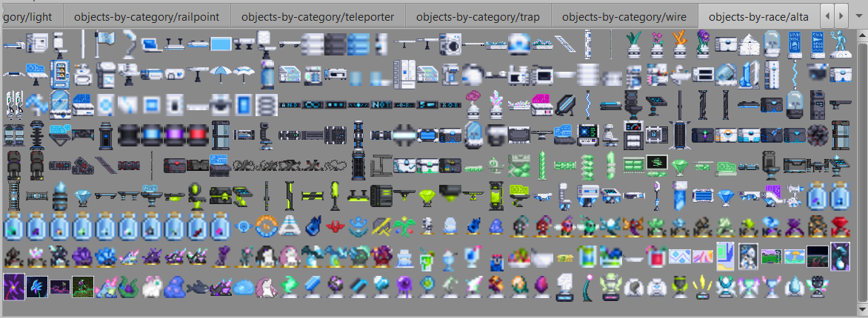The width and height of the screenshot is (868, 318).
Task: Choose the red glowing block tile
Action: (x=198, y=134)
